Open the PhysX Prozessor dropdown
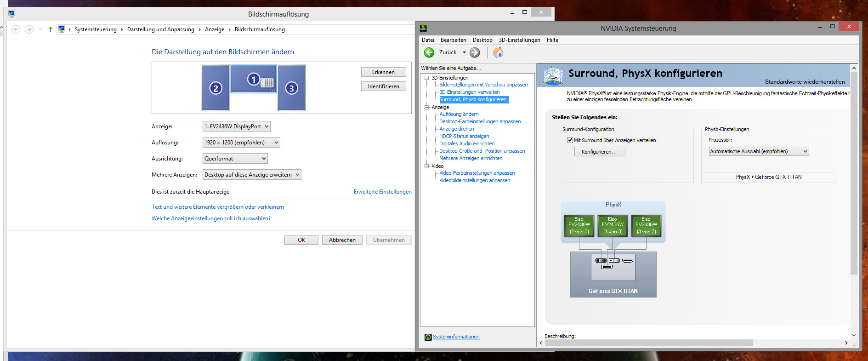Viewport: 868px width, 361px height. [x=759, y=151]
